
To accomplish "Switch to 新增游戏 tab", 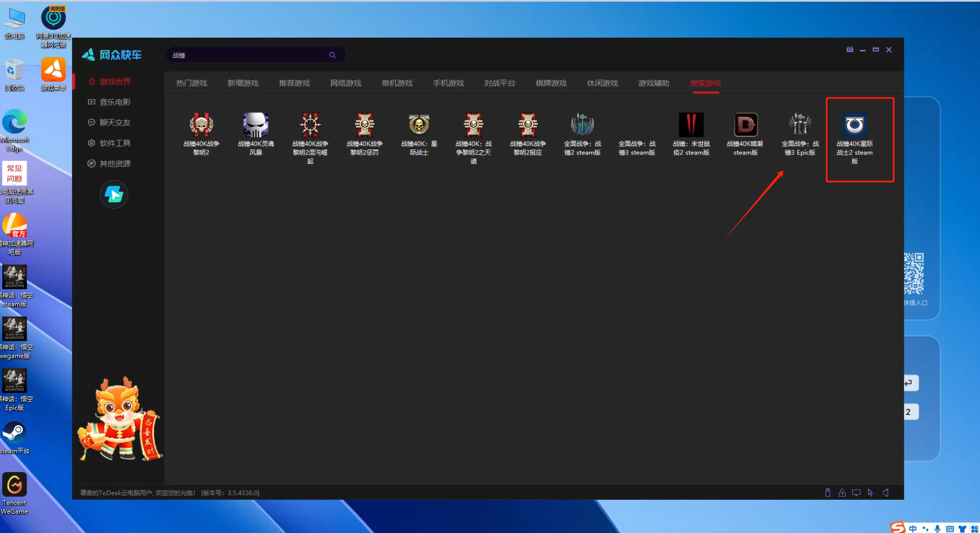I will pos(243,83).
